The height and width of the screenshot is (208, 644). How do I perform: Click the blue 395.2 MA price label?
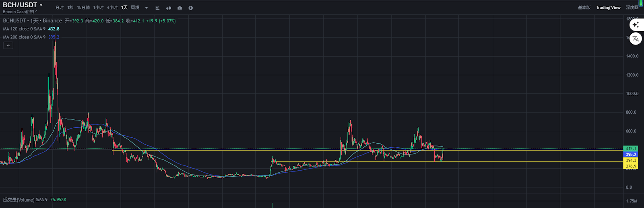[x=631, y=155]
